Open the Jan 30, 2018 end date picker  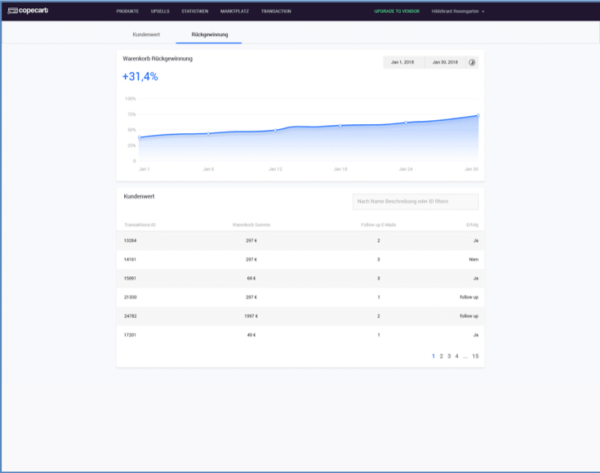(444, 62)
